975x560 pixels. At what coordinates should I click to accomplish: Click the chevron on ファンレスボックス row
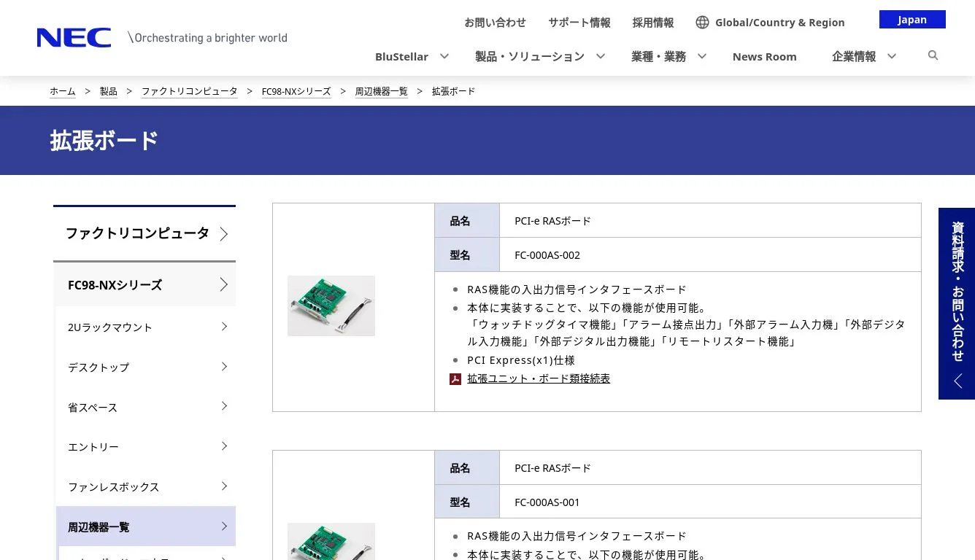coord(224,486)
